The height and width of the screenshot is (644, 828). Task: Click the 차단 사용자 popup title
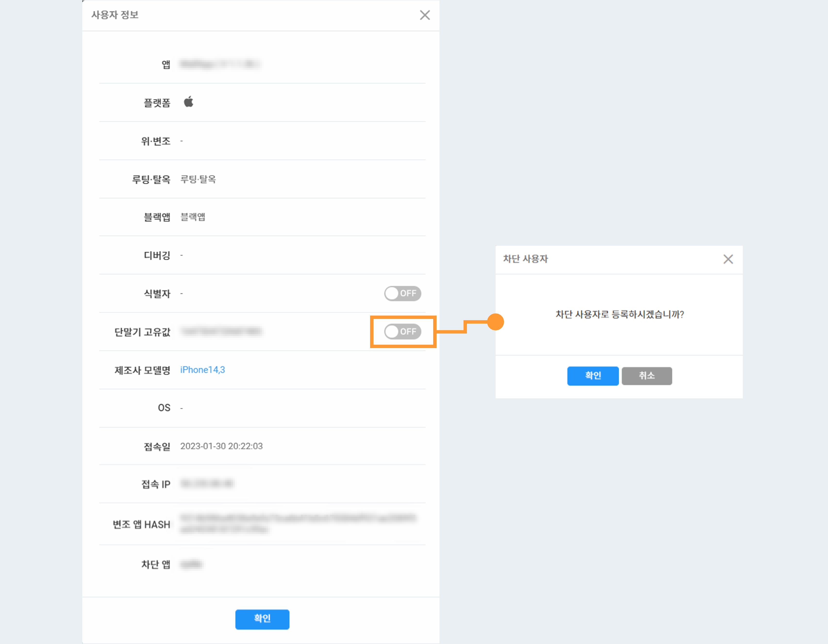click(x=525, y=259)
